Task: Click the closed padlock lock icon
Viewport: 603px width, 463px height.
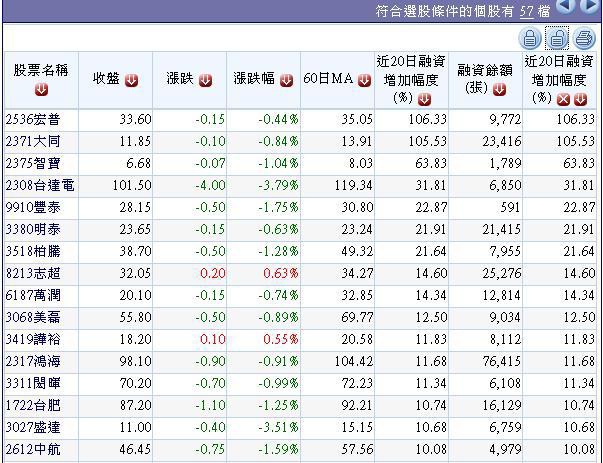Action: click(530, 38)
